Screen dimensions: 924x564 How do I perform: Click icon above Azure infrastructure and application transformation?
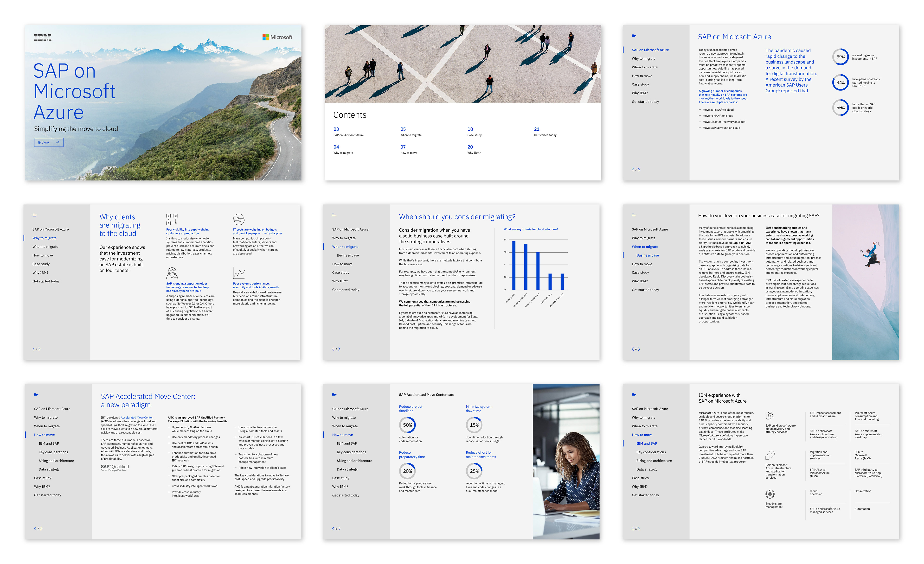coord(770,455)
